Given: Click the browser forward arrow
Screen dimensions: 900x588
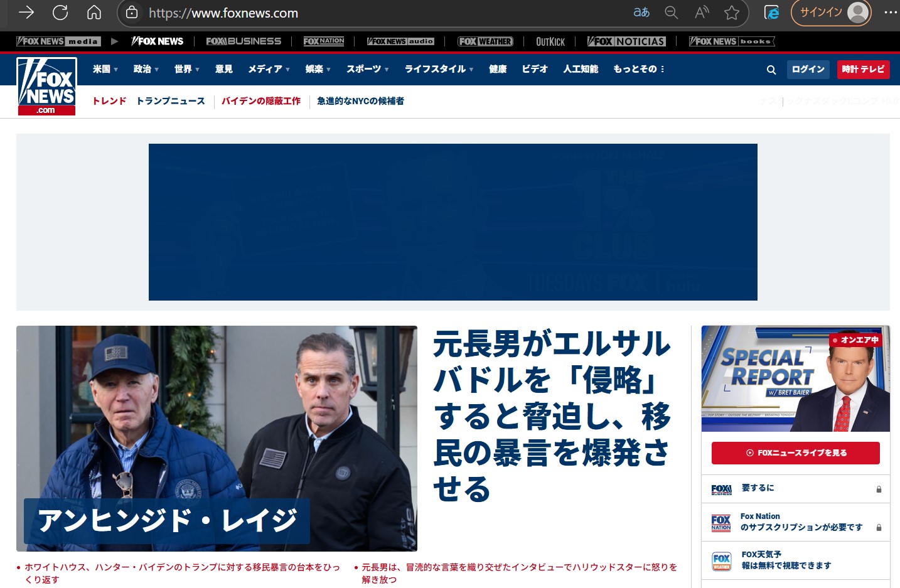Looking at the screenshot, I should 26,12.
